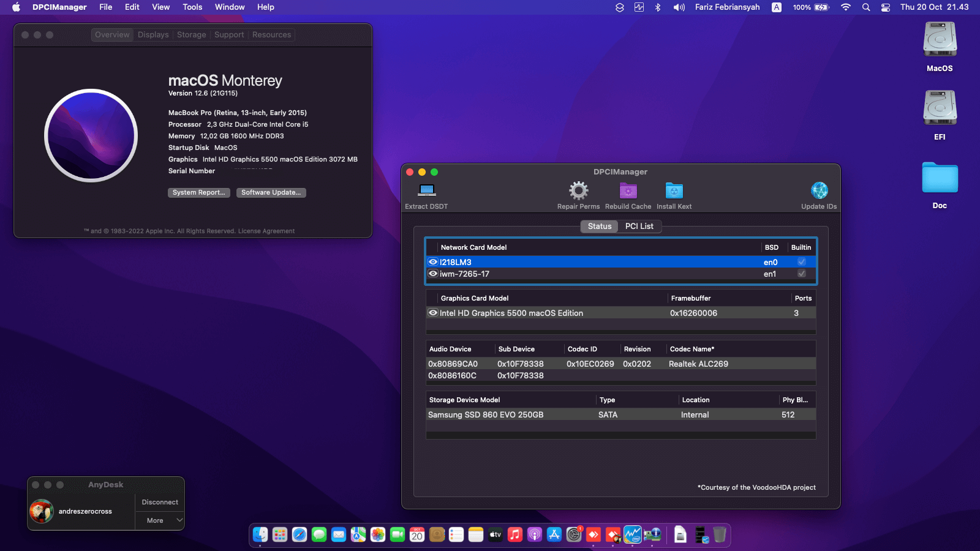Open Finder from the Dock
The height and width of the screenshot is (551, 980).
click(260, 535)
